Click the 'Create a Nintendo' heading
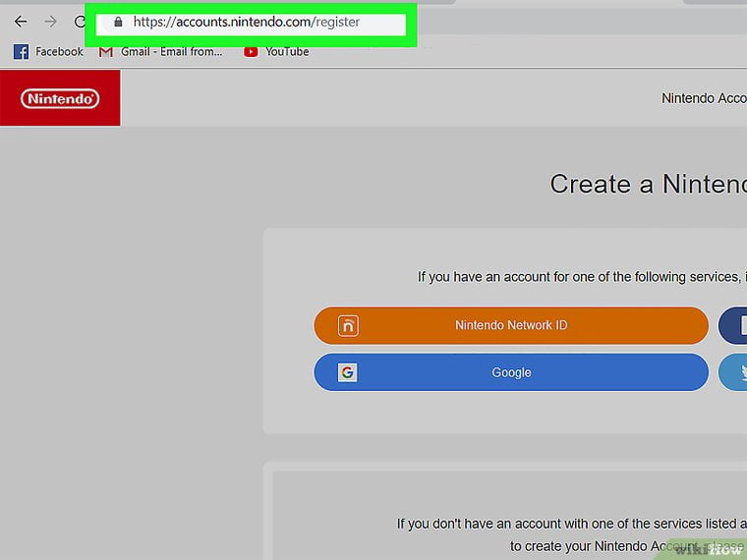This screenshot has width=747, height=560. pos(648,185)
